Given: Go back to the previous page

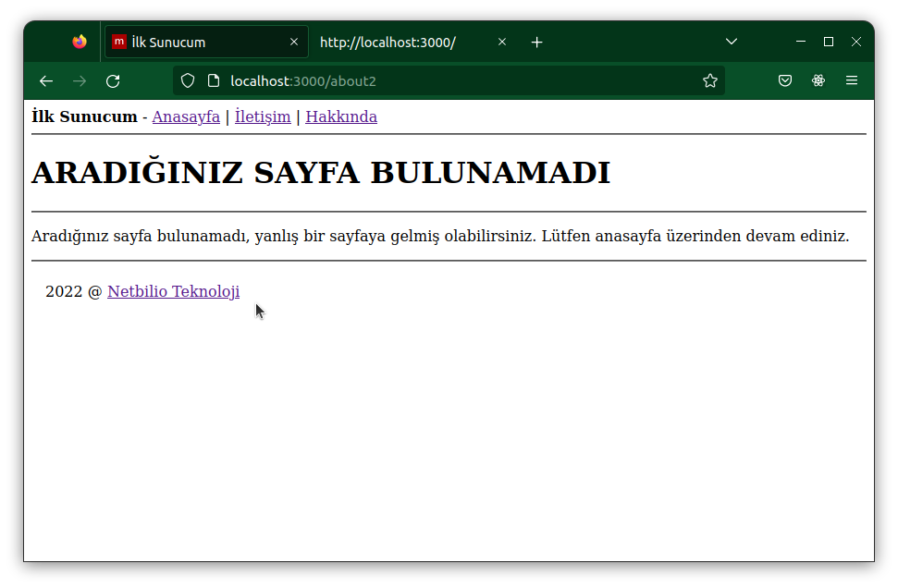Looking at the screenshot, I should pos(46,81).
